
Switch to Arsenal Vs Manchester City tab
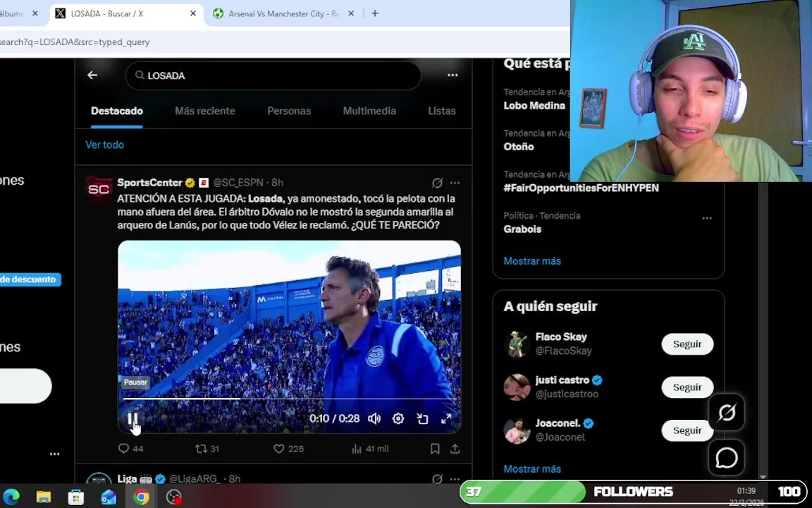[284, 13]
